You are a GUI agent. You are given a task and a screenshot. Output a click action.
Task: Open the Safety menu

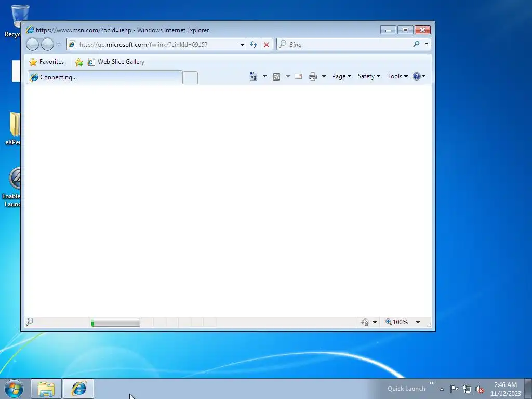click(x=369, y=76)
